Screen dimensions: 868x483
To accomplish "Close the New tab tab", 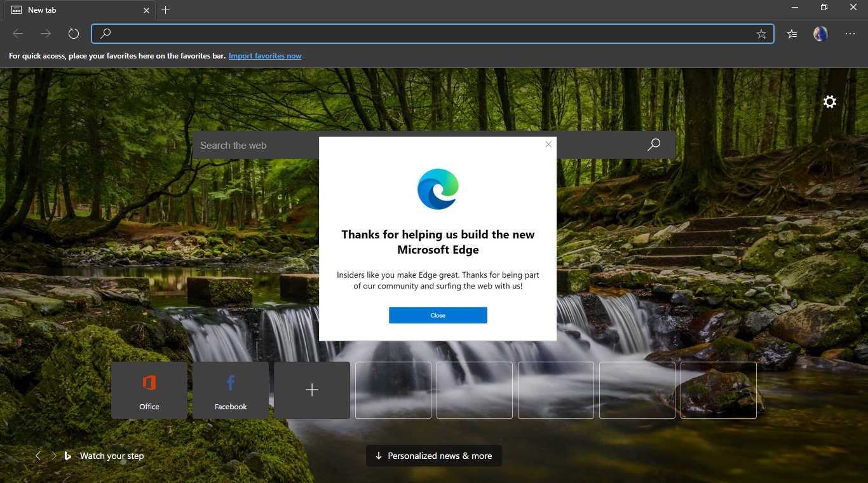I will tap(147, 10).
